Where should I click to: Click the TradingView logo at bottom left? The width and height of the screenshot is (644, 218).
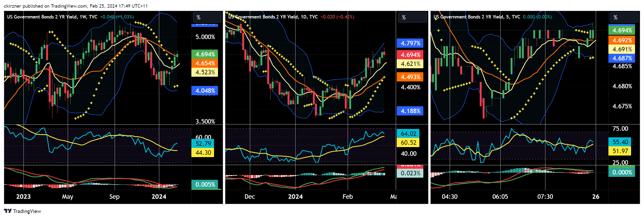22,211
